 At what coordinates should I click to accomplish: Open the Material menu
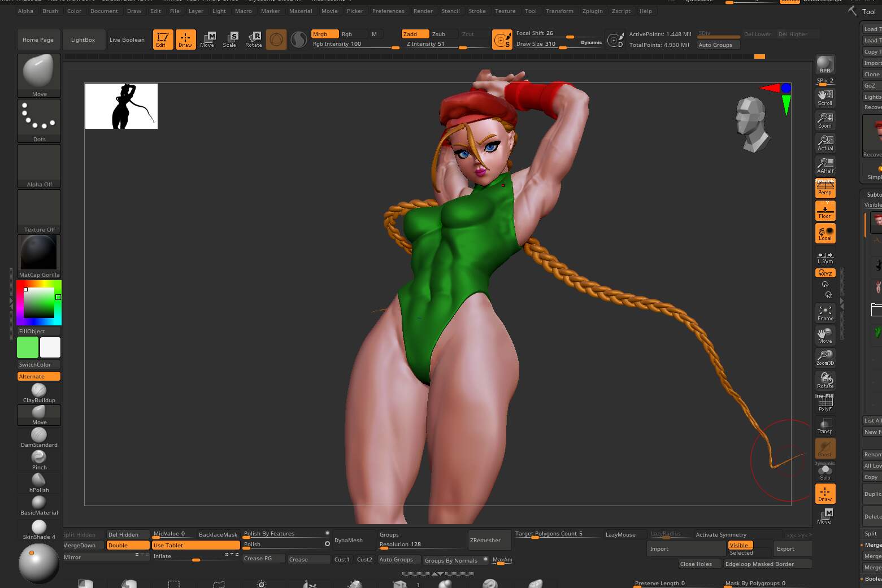point(301,11)
